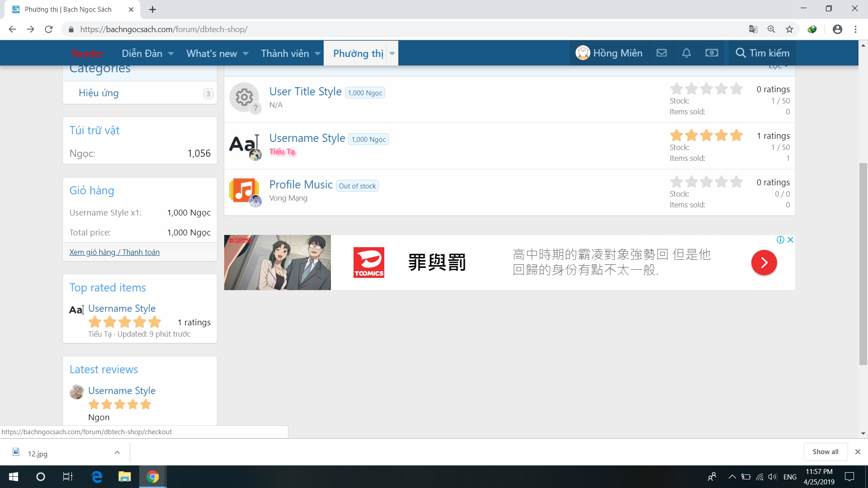This screenshot has height=488, width=868.
Task: Click the Toomics ad red arrow button
Action: (x=764, y=263)
